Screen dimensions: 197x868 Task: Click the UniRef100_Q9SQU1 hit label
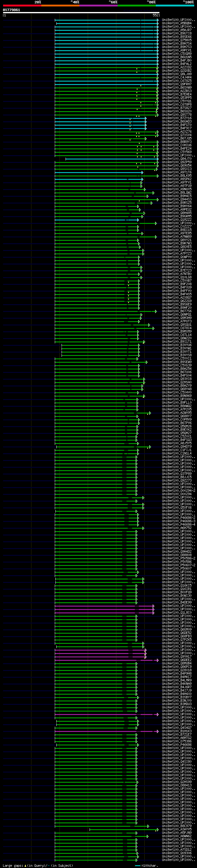click(x=177, y=325)
